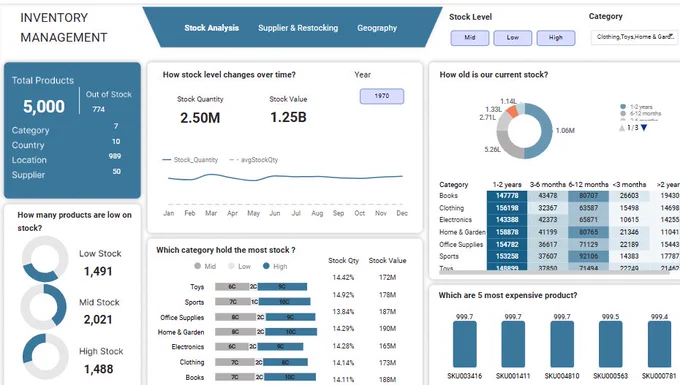Open the Stock Analysis tab
The width and height of the screenshot is (680, 385).
pyautogui.click(x=211, y=28)
